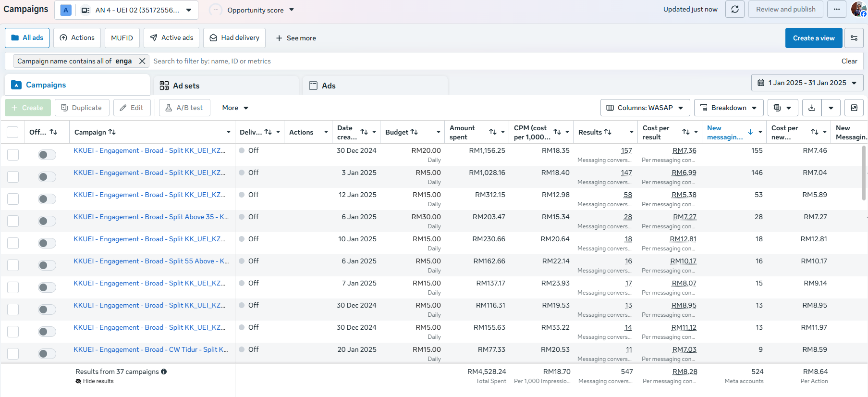
Task: Sort by Cost per result arrows
Action: 686,132
